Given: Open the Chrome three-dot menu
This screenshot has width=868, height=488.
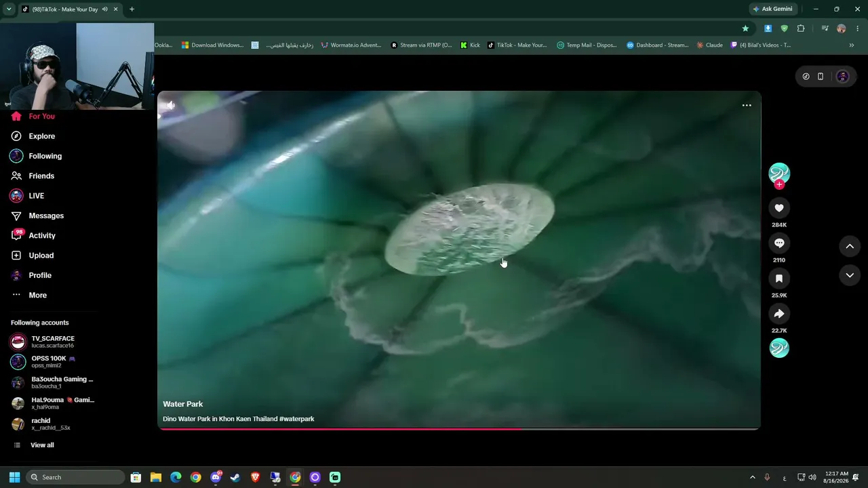Looking at the screenshot, I should tap(858, 28).
